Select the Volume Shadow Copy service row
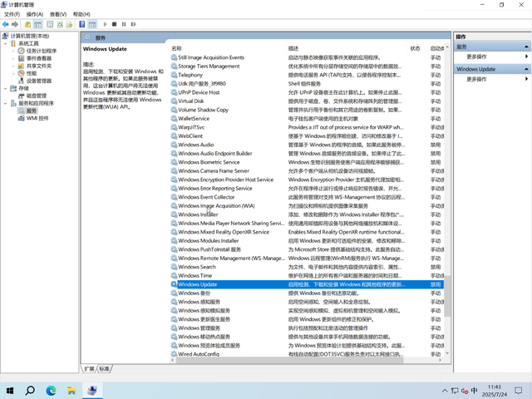This screenshot has width=532, height=399. click(307, 110)
